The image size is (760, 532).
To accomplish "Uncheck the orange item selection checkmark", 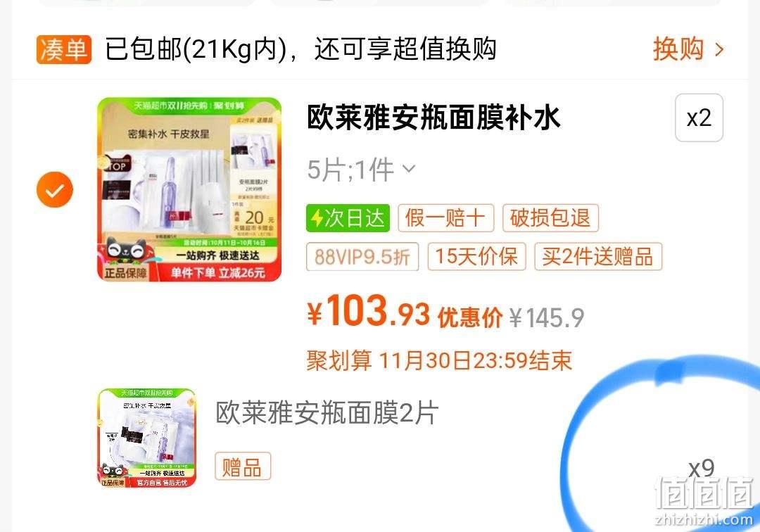I will click(55, 189).
